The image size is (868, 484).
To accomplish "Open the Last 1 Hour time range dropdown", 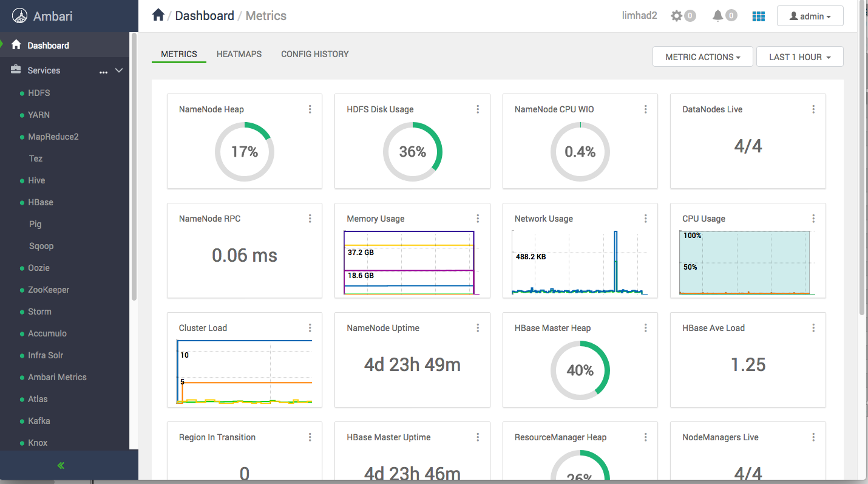I will [x=799, y=57].
